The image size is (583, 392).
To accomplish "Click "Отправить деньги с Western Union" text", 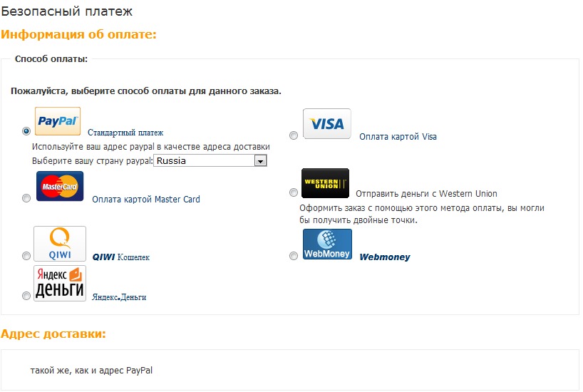I will click(426, 194).
